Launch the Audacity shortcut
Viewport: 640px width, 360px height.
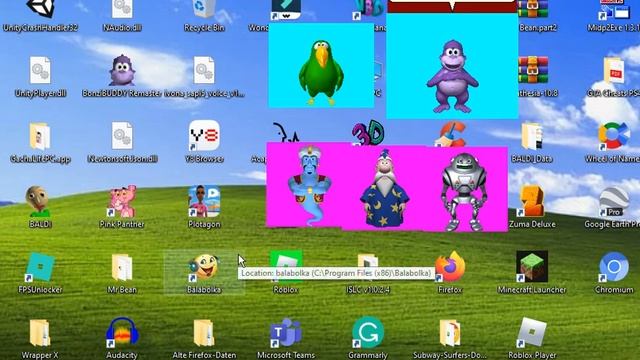(x=122, y=333)
